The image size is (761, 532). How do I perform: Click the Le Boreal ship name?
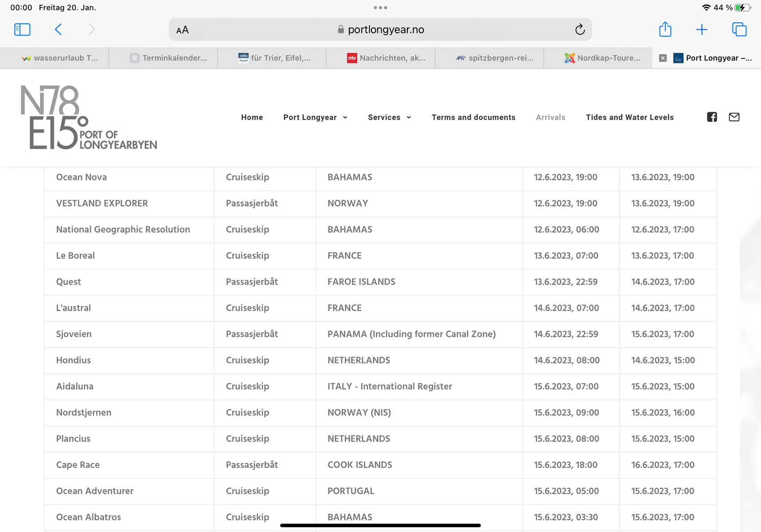[75, 256]
